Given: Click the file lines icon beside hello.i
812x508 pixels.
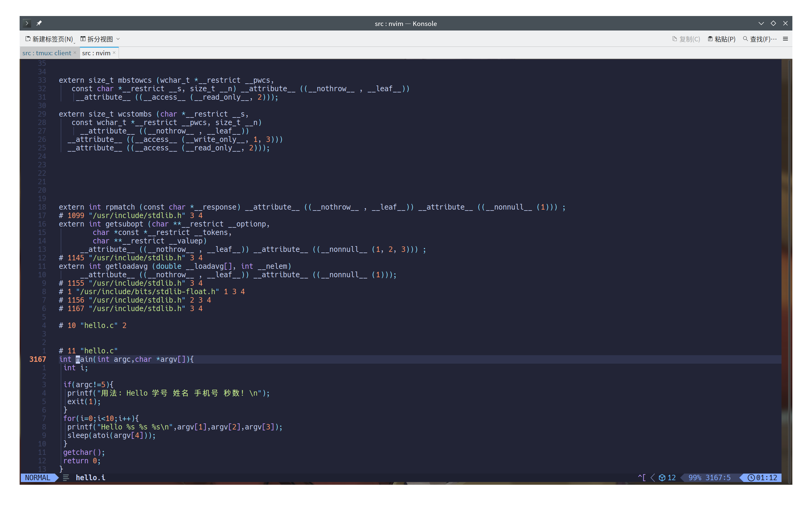Looking at the screenshot, I should click(66, 477).
